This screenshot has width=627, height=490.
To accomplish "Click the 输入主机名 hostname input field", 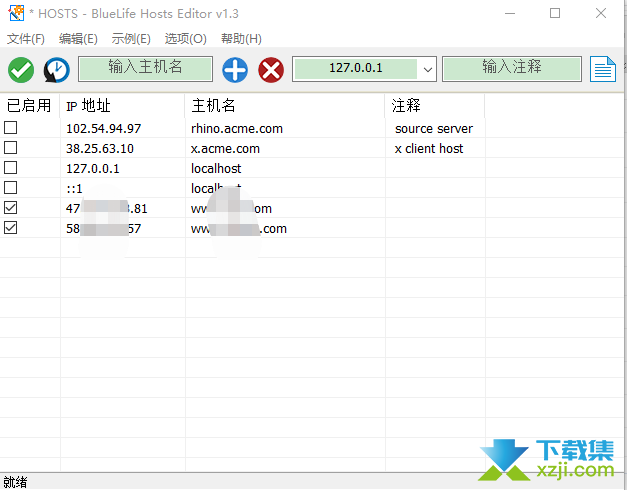I will point(145,69).
